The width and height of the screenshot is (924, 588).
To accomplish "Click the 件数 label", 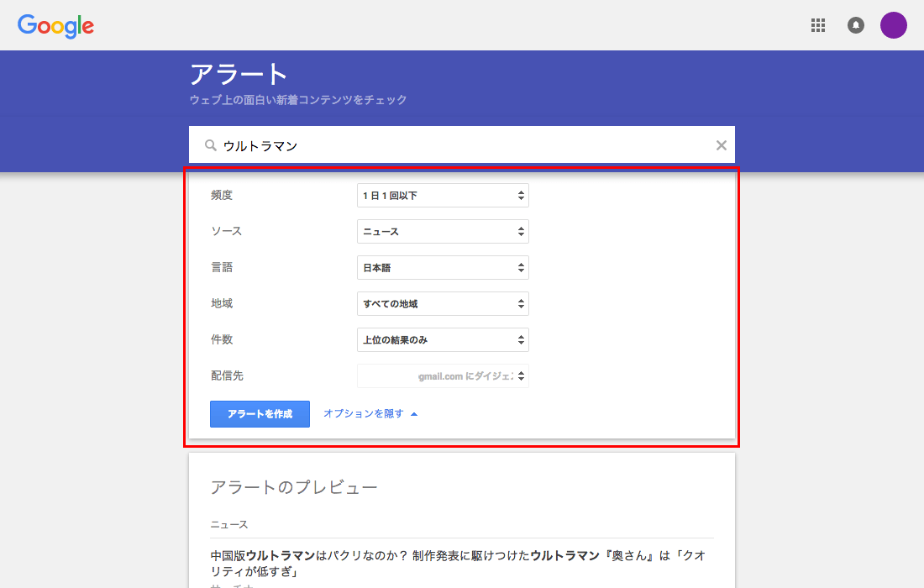I will tap(222, 339).
